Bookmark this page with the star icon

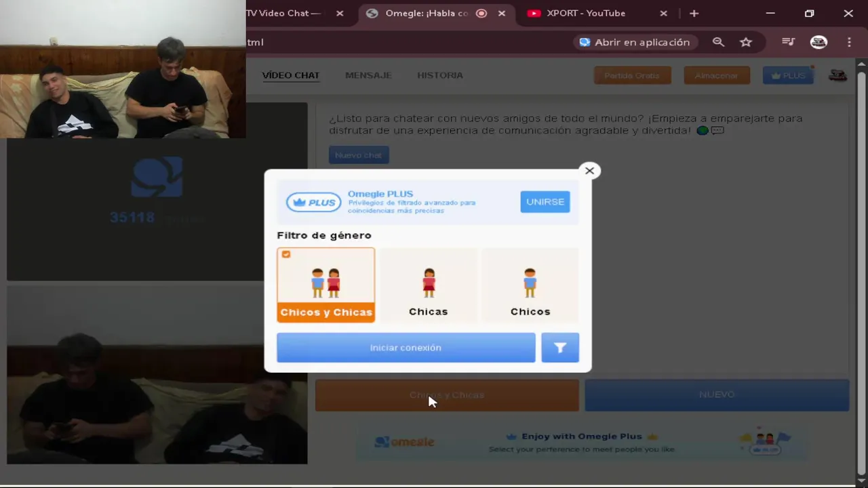tap(746, 42)
